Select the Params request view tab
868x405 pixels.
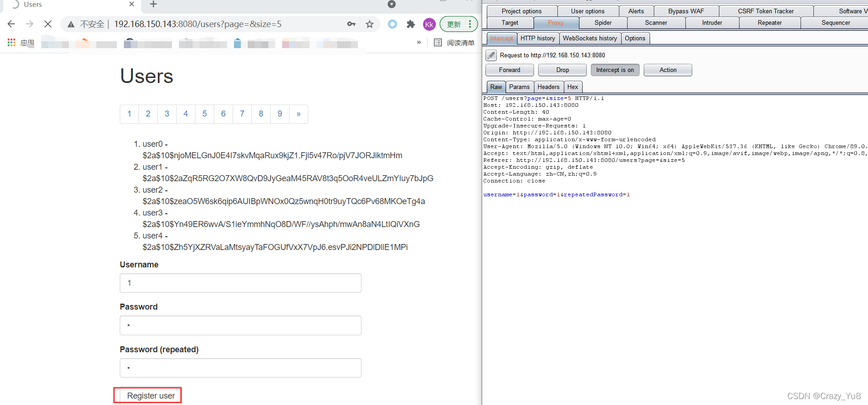click(519, 87)
